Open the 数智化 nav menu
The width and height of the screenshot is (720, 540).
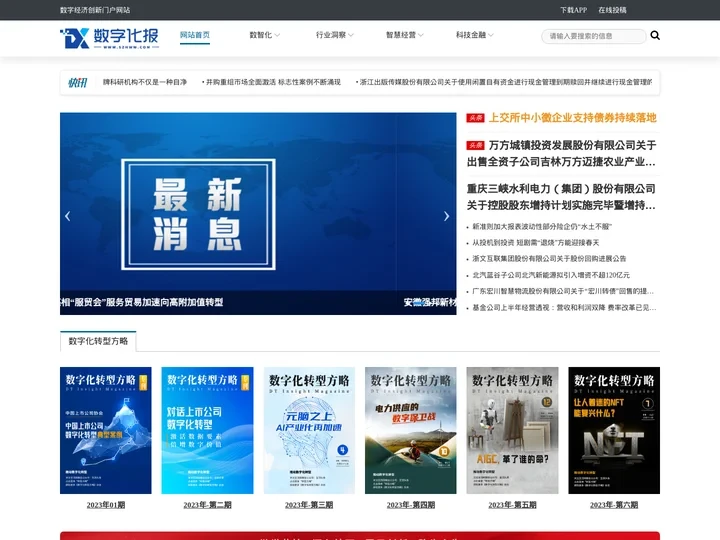(261, 35)
